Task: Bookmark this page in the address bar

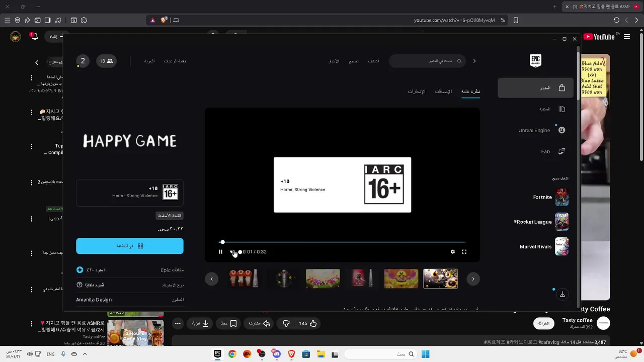Action: click(x=516, y=20)
